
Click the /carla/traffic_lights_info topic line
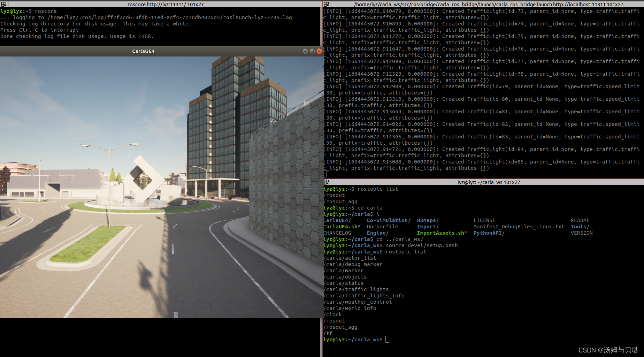coord(364,296)
